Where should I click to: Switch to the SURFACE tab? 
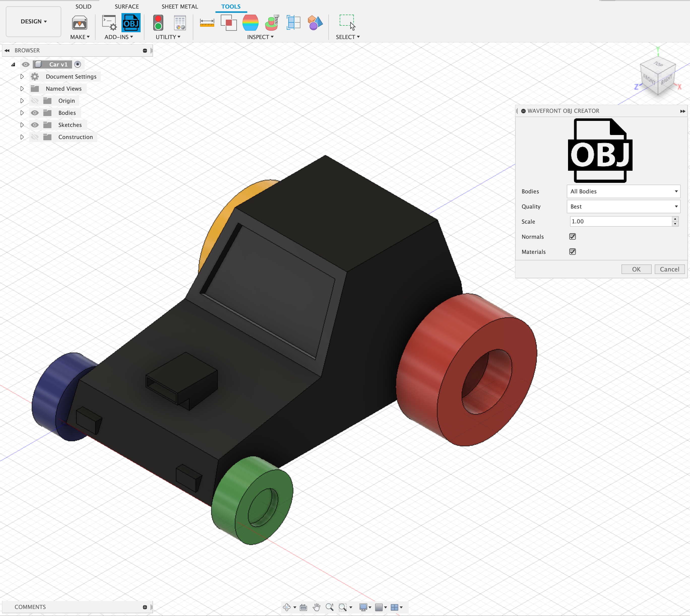(x=127, y=7)
